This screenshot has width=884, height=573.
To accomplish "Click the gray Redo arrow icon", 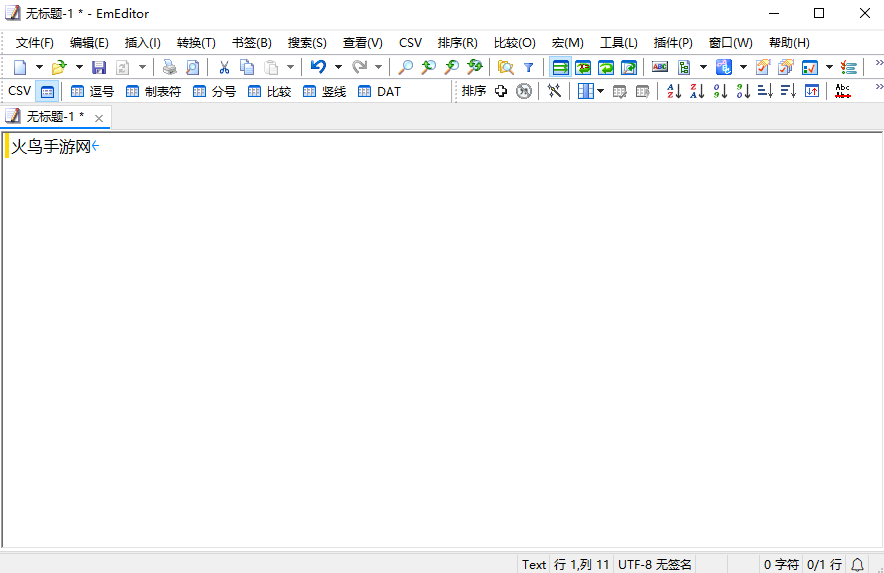I will pos(359,68).
